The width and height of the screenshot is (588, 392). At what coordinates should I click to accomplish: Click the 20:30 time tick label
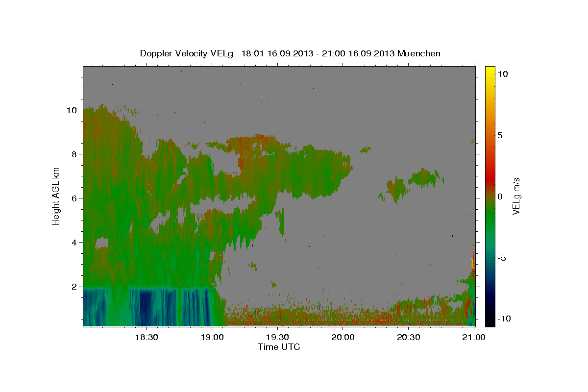tap(409, 337)
